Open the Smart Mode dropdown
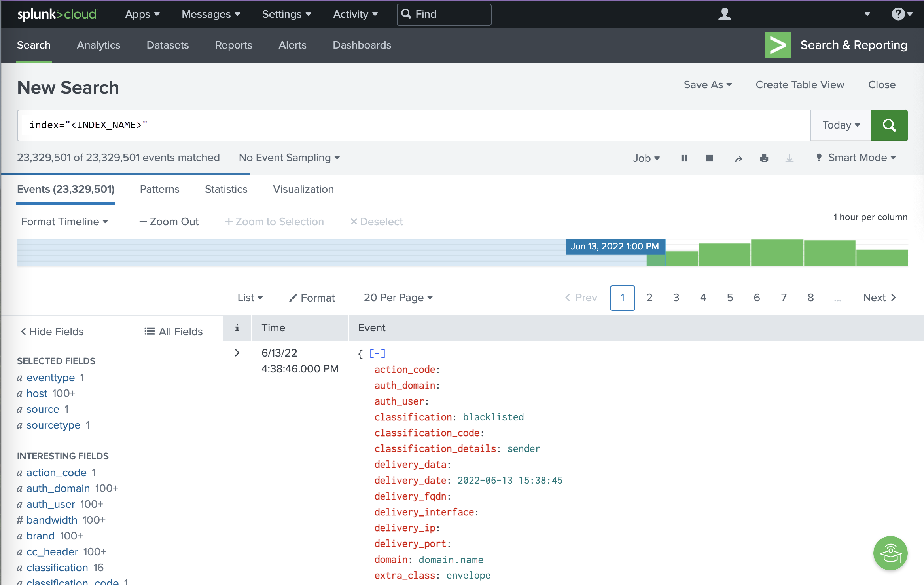924x585 pixels. point(856,158)
